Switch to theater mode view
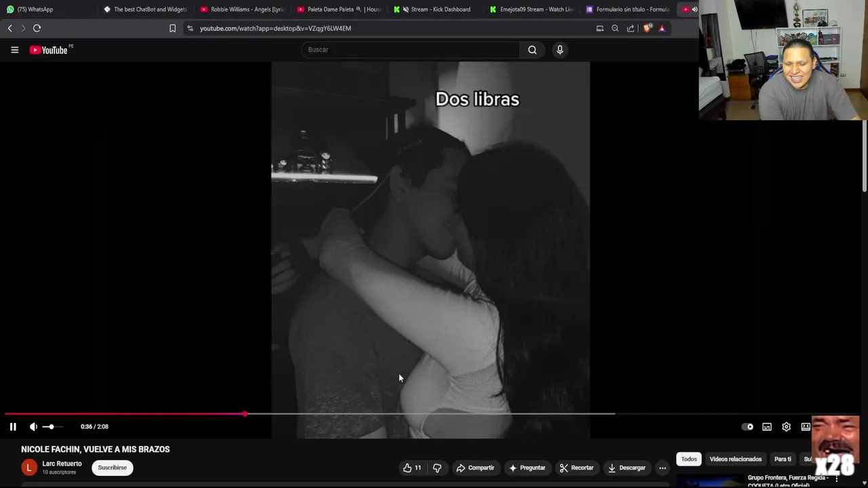868x488 pixels. click(x=805, y=426)
